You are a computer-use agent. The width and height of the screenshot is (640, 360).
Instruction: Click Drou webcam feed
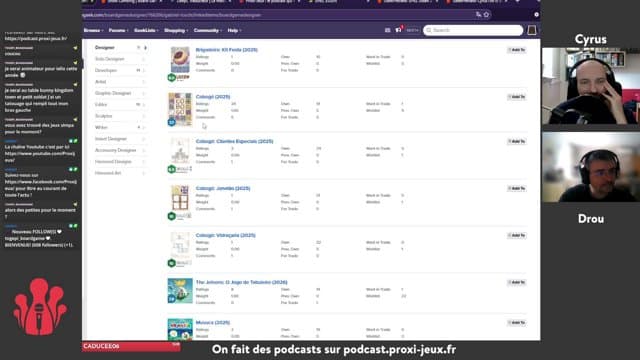tap(591, 167)
